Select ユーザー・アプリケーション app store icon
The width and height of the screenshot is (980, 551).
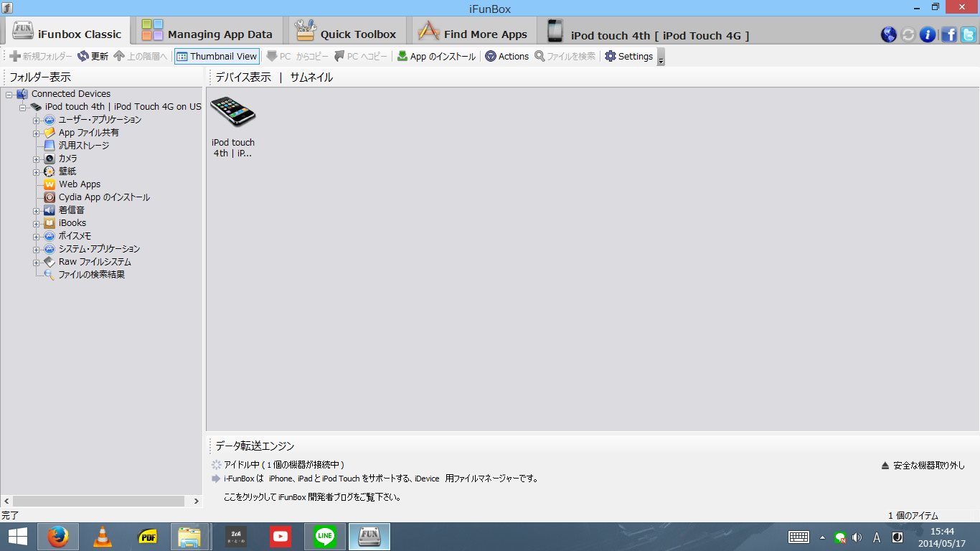click(x=50, y=120)
